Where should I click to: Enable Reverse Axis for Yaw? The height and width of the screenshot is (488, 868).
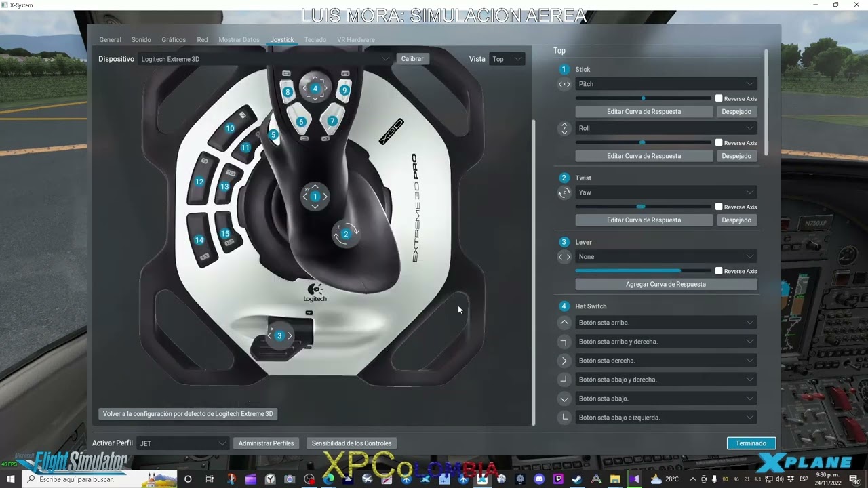[x=719, y=207]
